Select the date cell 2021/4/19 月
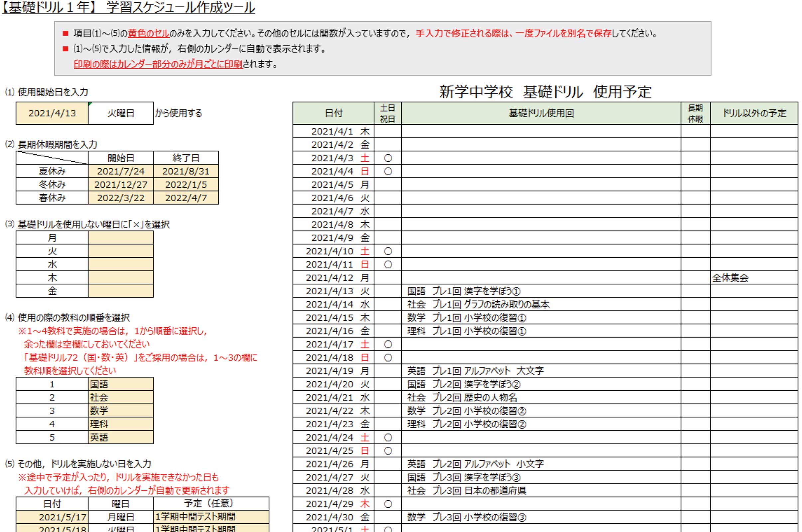Viewport: 802px width, 532px height. tap(334, 370)
